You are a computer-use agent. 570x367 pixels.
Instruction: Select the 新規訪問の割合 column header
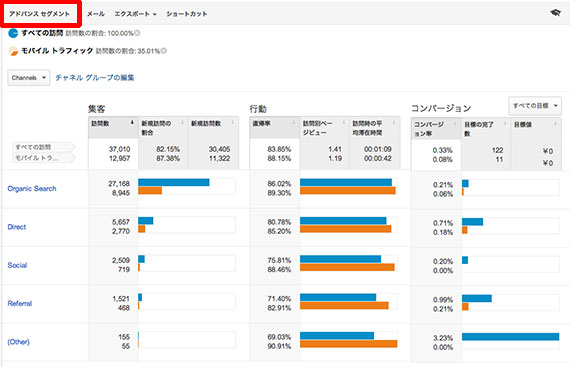coord(163,128)
